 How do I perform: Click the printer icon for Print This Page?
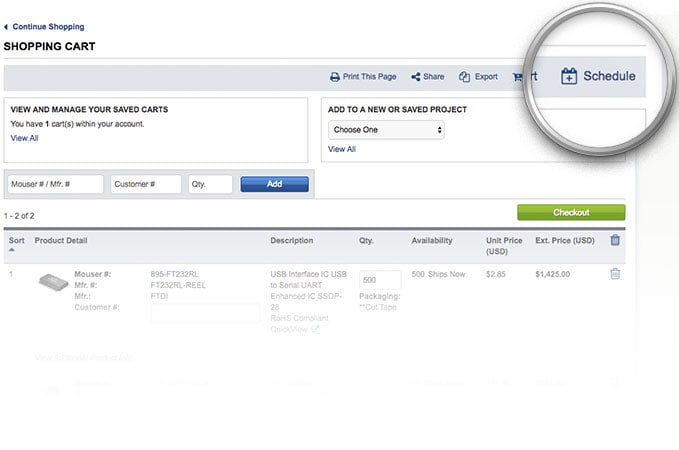335,77
